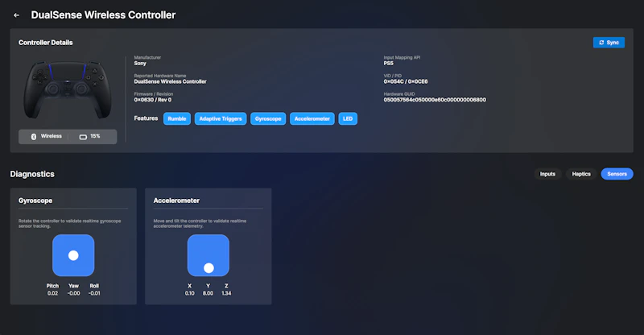Click the reported hardware name value

point(170,82)
